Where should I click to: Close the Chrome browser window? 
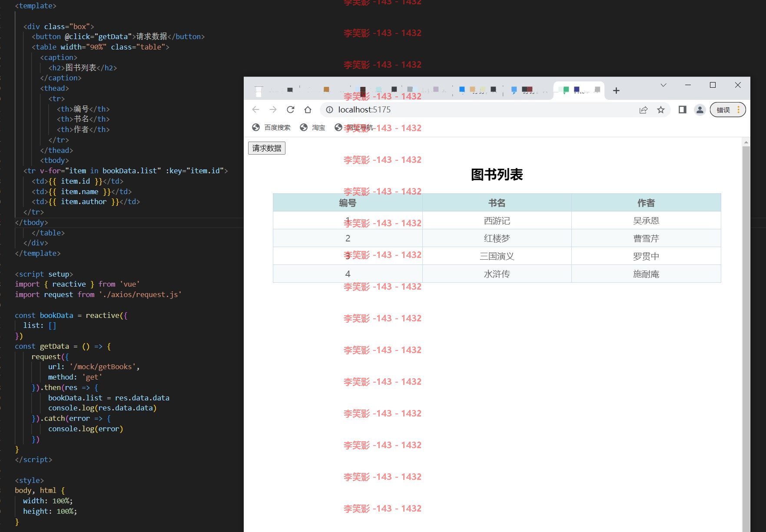tap(738, 85)
